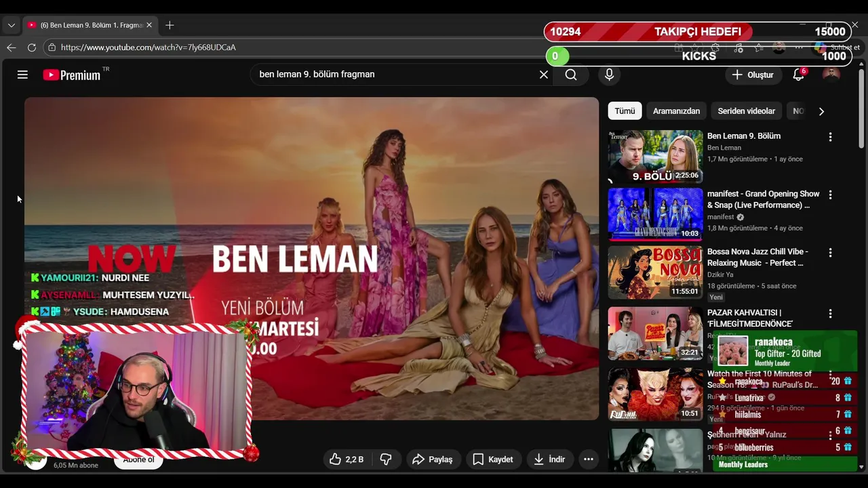Click Ben Leman 9. Bölüm video title

(x=744, y=136)
